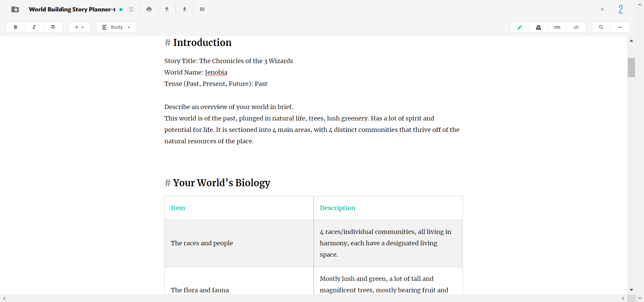Toggle italic text formatting

point(34,27)
